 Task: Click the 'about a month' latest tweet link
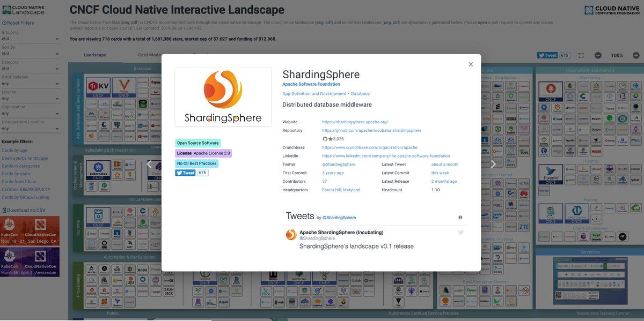pos(445,165)
